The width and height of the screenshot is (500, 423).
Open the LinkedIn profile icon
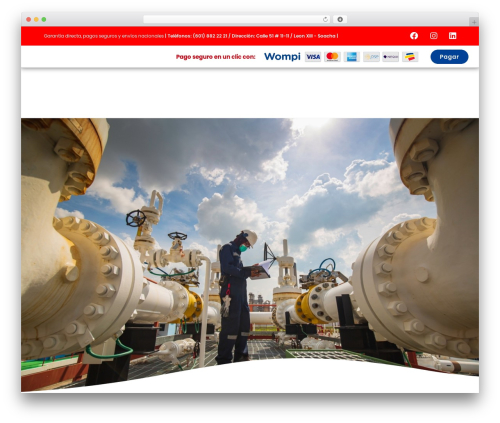452,36
